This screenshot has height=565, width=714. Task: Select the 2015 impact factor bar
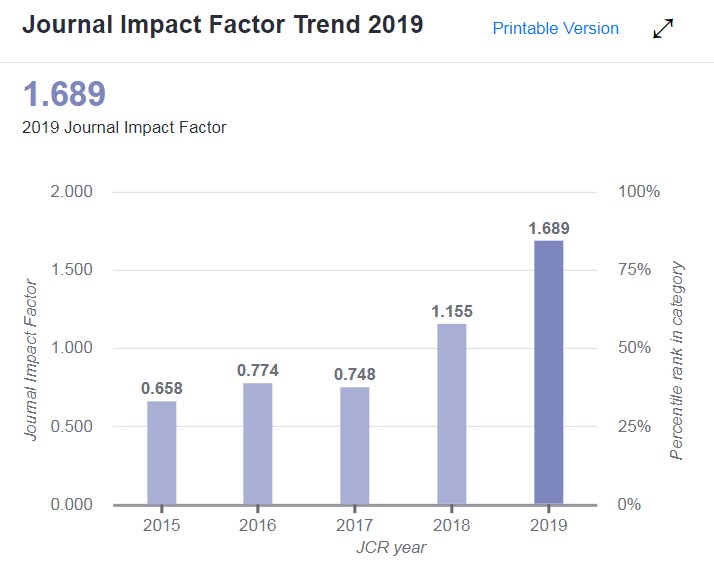click(162, 452)
